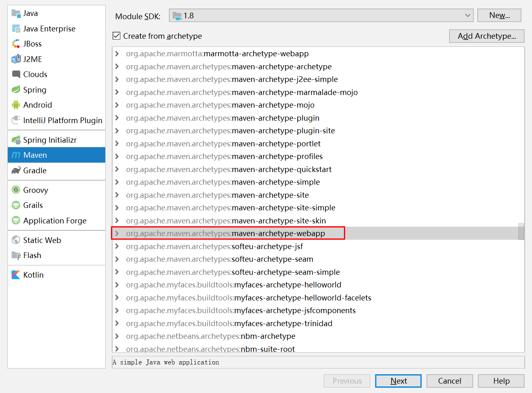Screen dimensions: 532x393
Task: Choose Gradle in the sidebar
Action: (56, 170)
